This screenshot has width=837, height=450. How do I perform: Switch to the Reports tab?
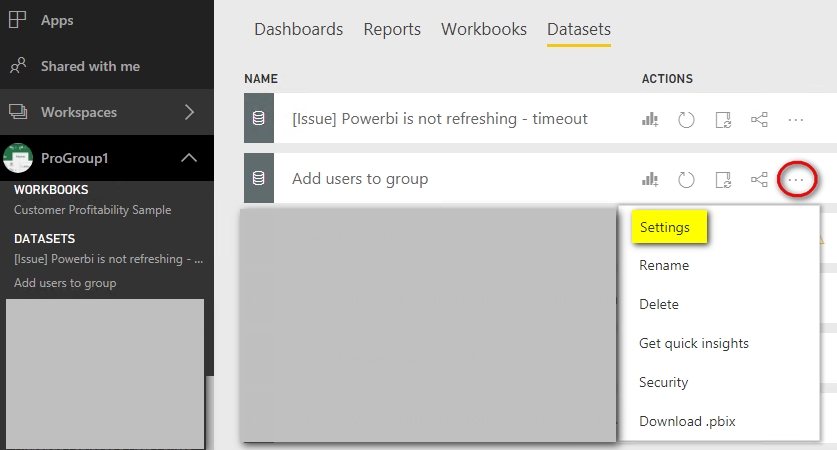pyautogui.click(x=392, y=29)
